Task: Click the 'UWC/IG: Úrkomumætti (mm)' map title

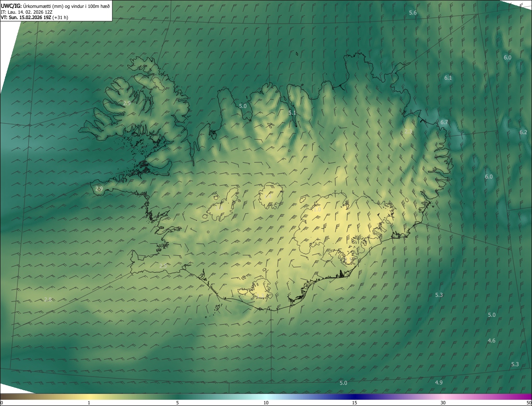Action: tap(56, 6)
